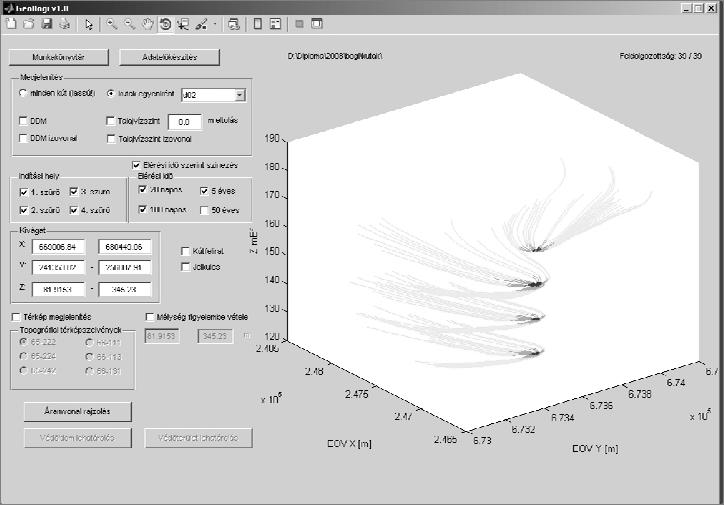
Task: Click the disabled depth field 81.9153
Action: (162, 336)
